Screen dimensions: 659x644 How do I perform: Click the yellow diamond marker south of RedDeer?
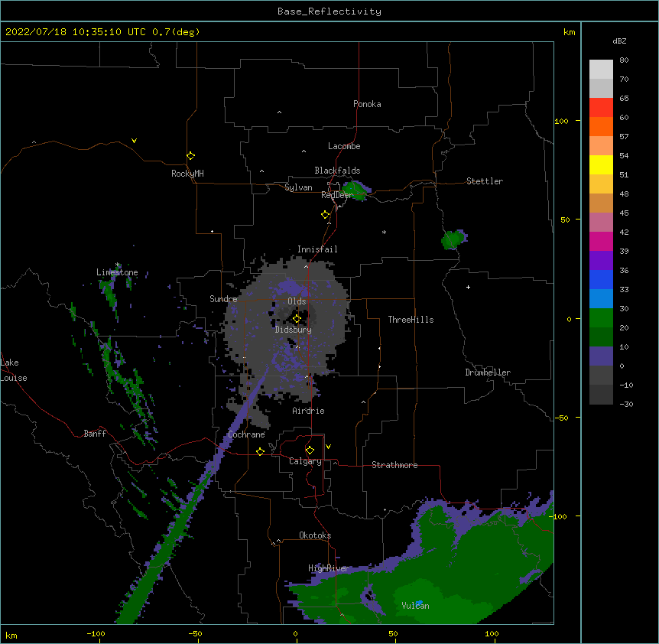[325, 215]
